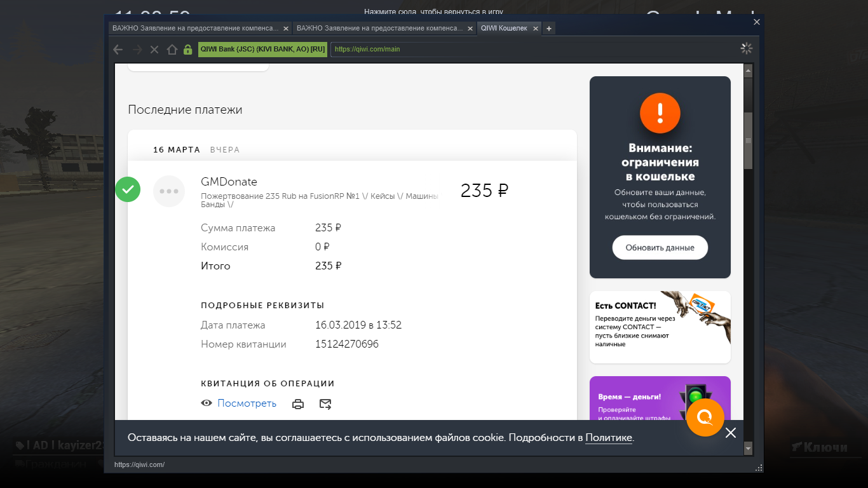Stop page loading with the X button
The image size is (868, 488).
point(154,49)
